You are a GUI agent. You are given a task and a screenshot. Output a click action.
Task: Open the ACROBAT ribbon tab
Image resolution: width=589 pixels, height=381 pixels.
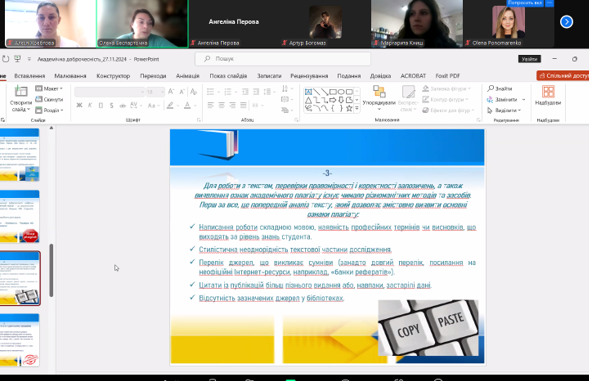coord(413,76)
